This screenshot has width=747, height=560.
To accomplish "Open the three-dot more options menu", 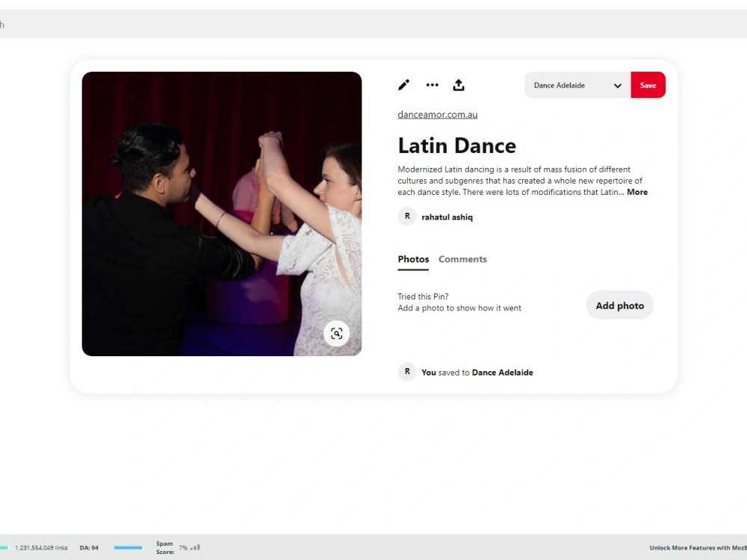I will click(x=432, y=85).
